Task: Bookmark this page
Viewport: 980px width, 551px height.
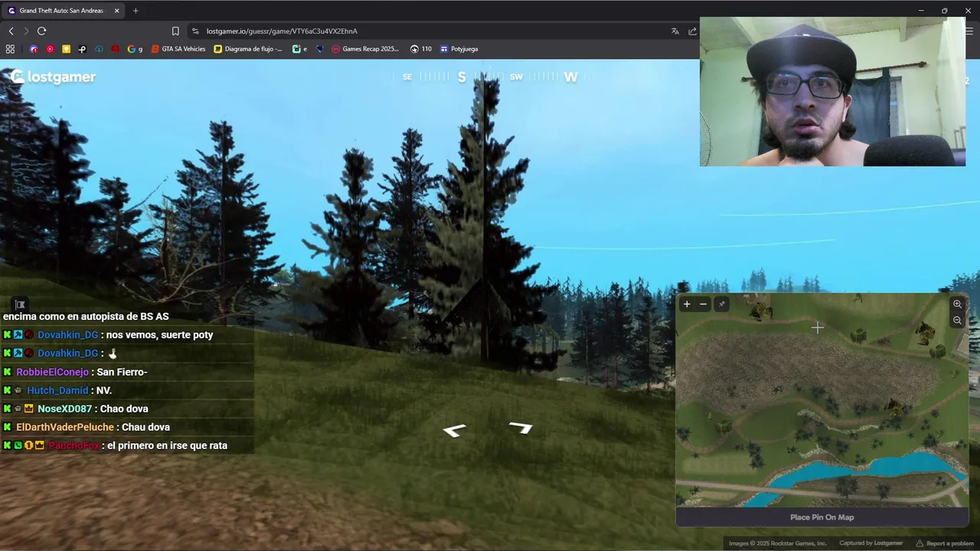Action: pyautogui.click(x=175, y=31)
